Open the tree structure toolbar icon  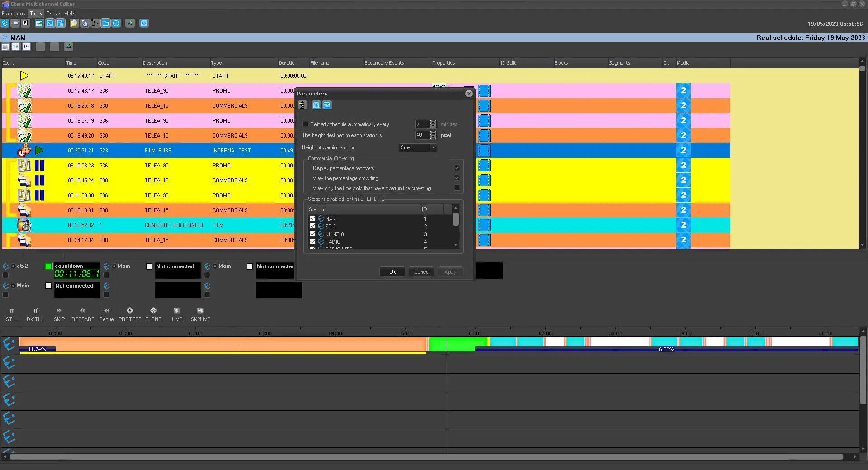pyautogui.click(x=95, y=24)
